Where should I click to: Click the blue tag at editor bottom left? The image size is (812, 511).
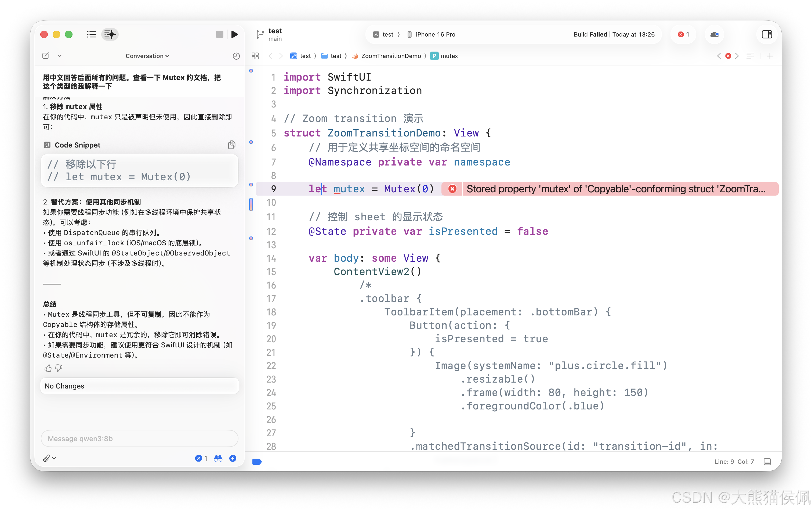click(x=257, y=461)
